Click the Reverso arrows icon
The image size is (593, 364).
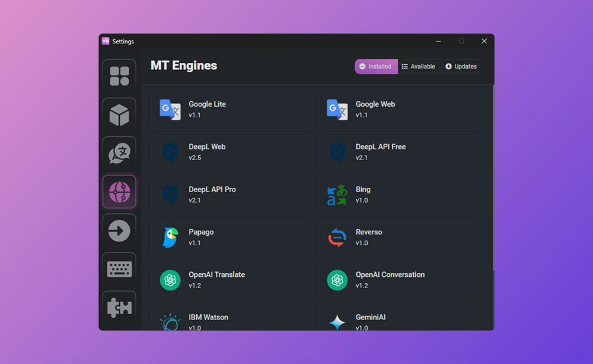tap(337, 238)
